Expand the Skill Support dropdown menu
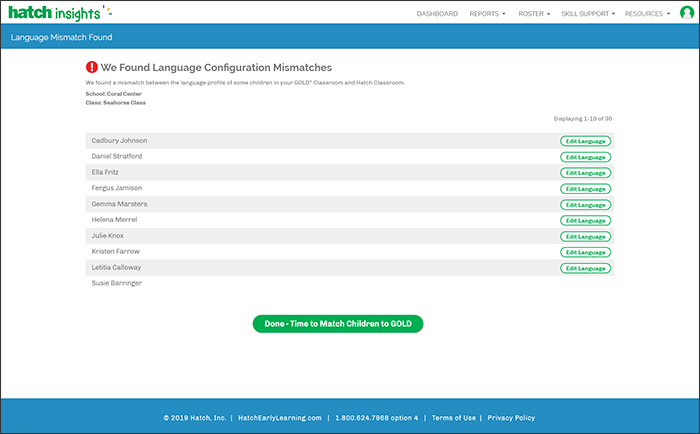The width and height of the screenshot is (700, 434). coord(588,14)
